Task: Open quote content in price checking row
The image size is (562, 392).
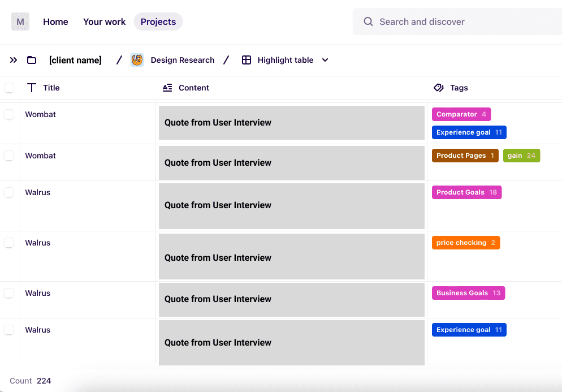Action: click(291, 256)
